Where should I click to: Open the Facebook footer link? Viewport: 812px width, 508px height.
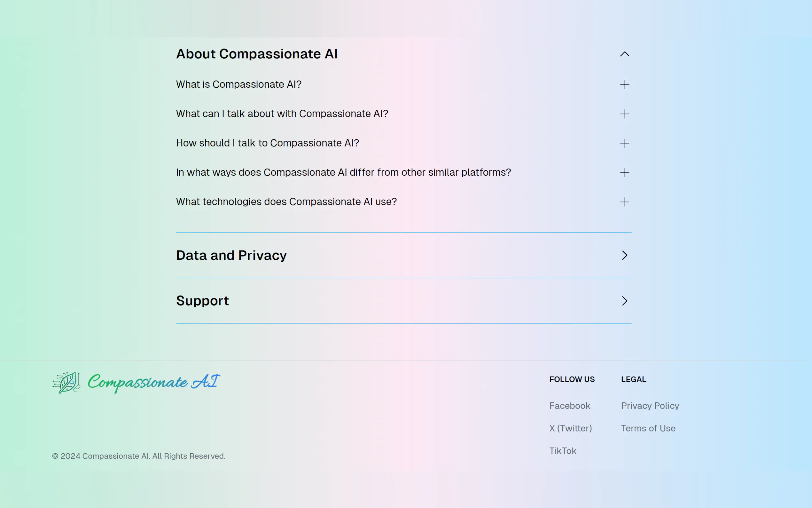pos(570,406)
